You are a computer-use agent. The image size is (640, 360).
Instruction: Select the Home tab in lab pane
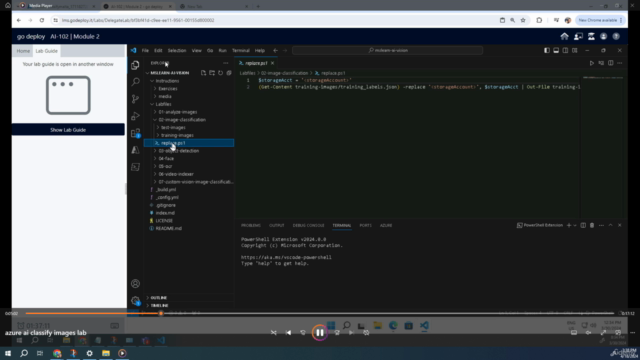coord(23,51)
